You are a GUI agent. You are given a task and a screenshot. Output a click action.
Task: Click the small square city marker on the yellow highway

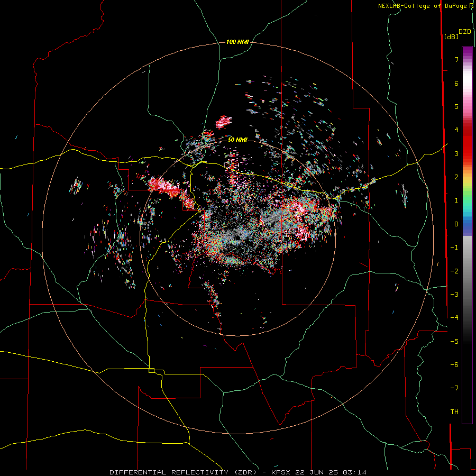pos(151,370)
